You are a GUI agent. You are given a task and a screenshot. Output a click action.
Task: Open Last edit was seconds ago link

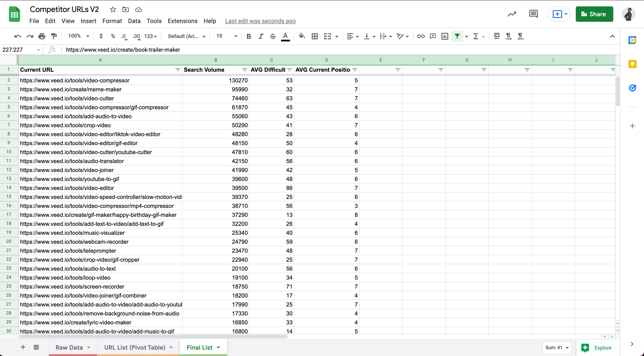click(x=260, y=21)
